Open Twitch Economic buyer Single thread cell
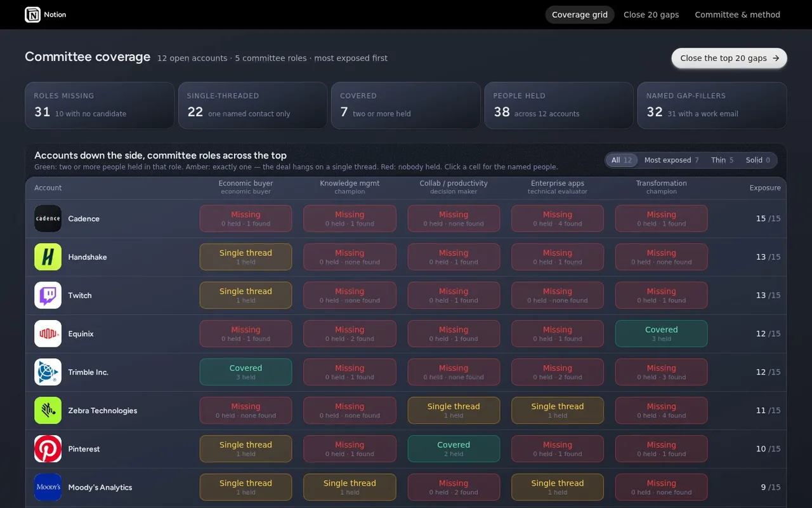 pyautogui.click(x=246, y=295)
